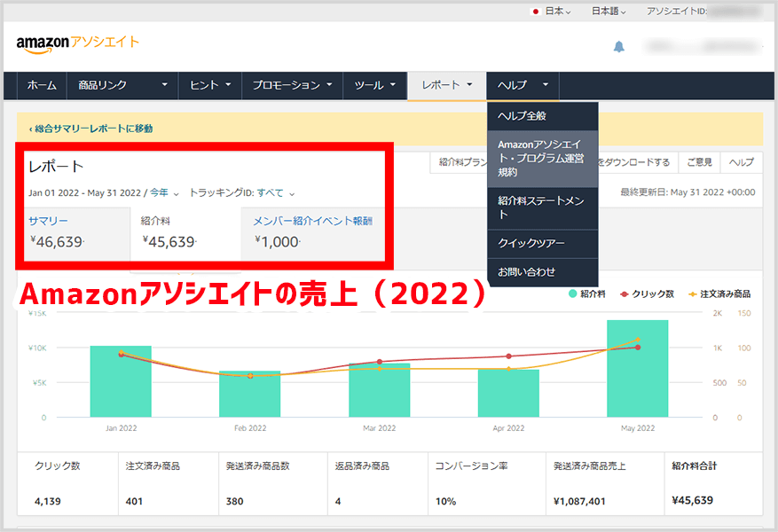Click the Mar 2022 bar in chart
Viewport: 778px width, 532px height.
tap(379, 390)
